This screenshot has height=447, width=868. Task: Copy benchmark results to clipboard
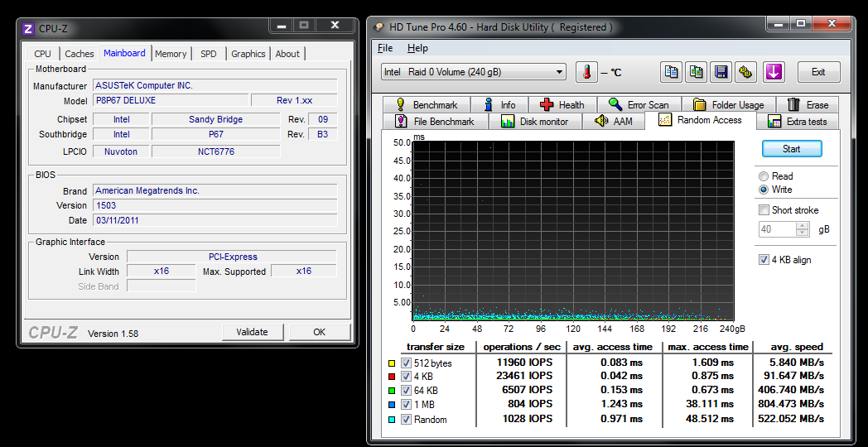[x=671, y=72]
